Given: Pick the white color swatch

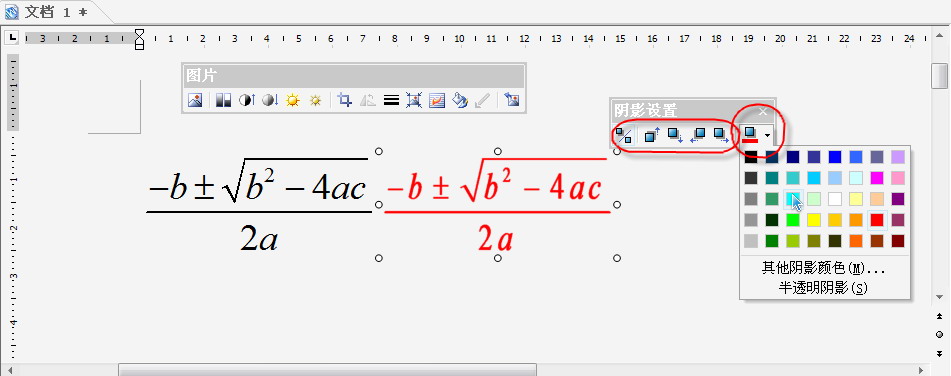Looking at the screenshot, I should click(x=835, y=199).
